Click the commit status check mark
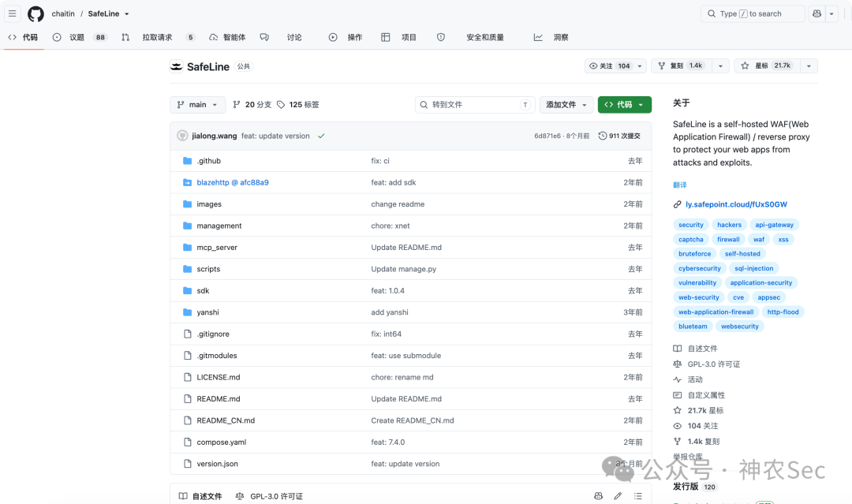Viewport: 852px width, 504px height. (321, 136)
